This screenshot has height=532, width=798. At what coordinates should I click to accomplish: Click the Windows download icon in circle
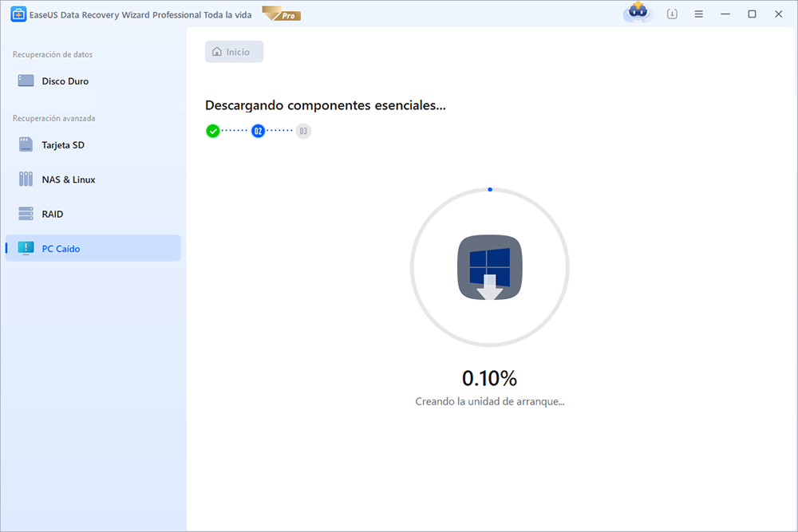[x=490, y=267]
